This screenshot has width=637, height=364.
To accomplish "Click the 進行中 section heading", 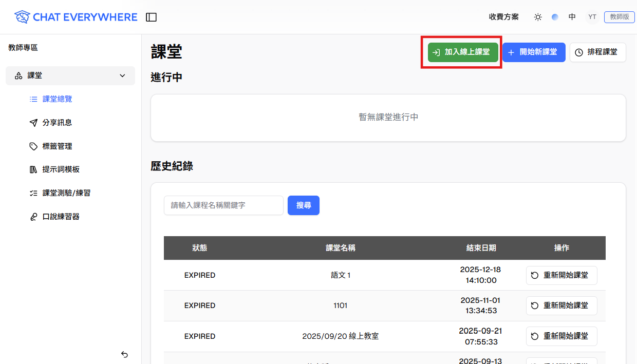I will pos(166,78).
